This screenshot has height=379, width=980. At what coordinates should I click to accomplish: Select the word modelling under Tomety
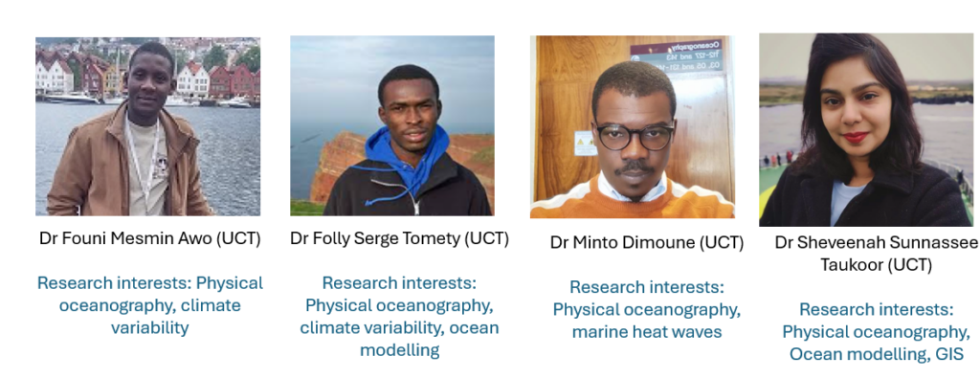(x=399, y=350)
